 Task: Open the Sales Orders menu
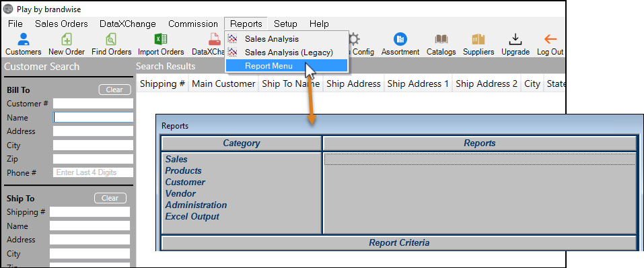61,24
